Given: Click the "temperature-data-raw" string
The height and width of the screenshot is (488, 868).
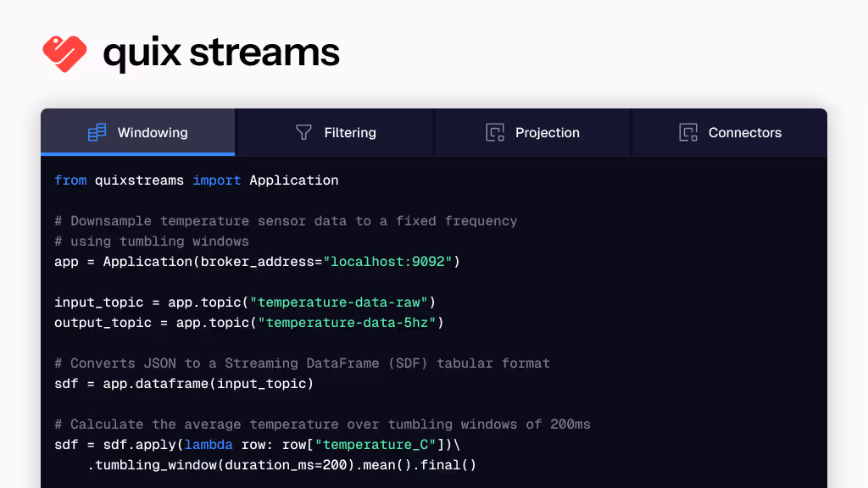Looking at the screenshot, I should [x=339, y=302].
